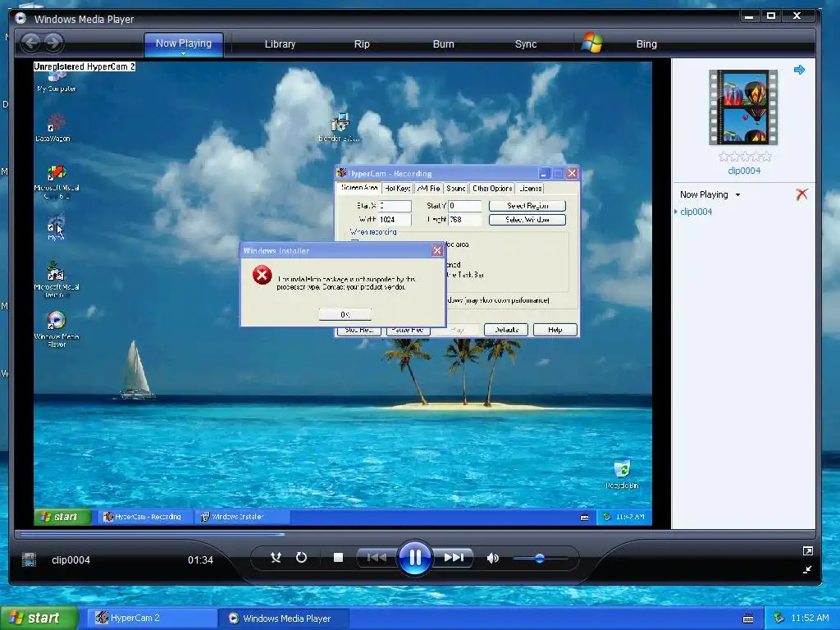Viewport: 840px width, 630px height.
Task: Click Windows Media Player taskbar button
Action: coord(284,618)
